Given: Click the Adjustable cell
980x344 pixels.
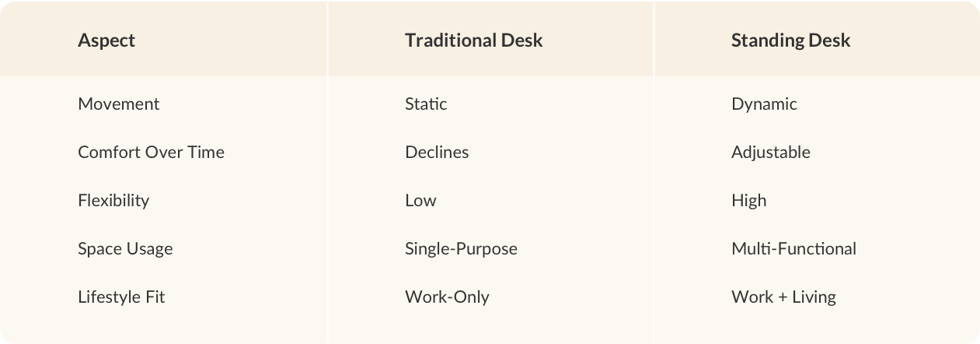Looking at the screenshot, I should coord(770,152).
